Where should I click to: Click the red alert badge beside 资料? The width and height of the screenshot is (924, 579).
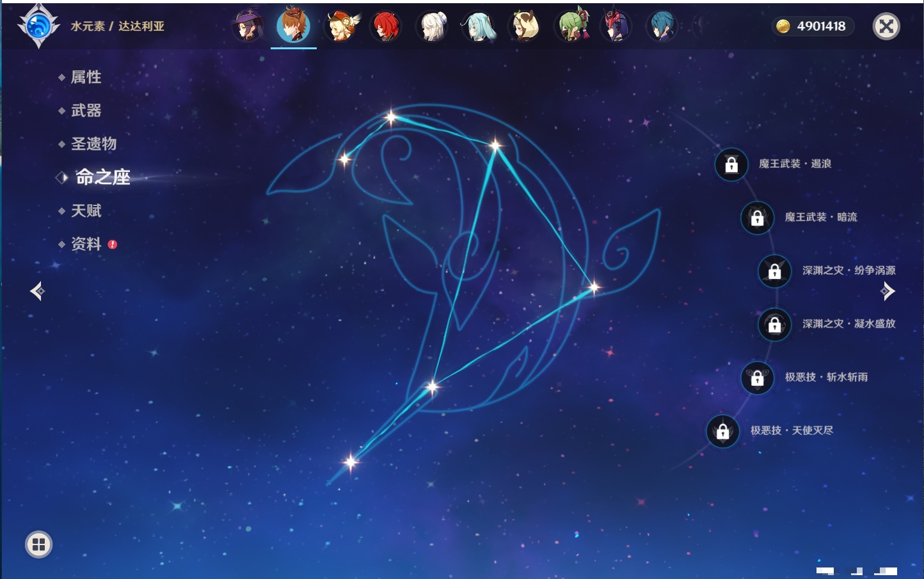[x=113, y=244]
